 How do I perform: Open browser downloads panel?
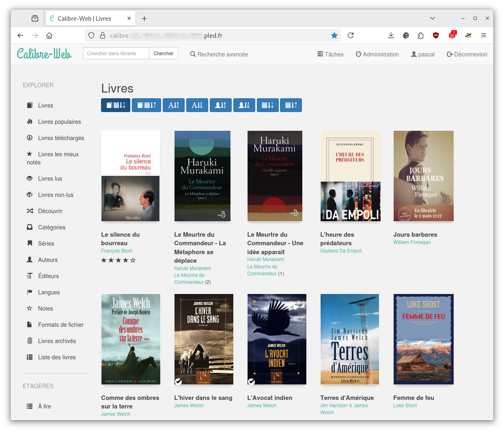click(391, 35)
